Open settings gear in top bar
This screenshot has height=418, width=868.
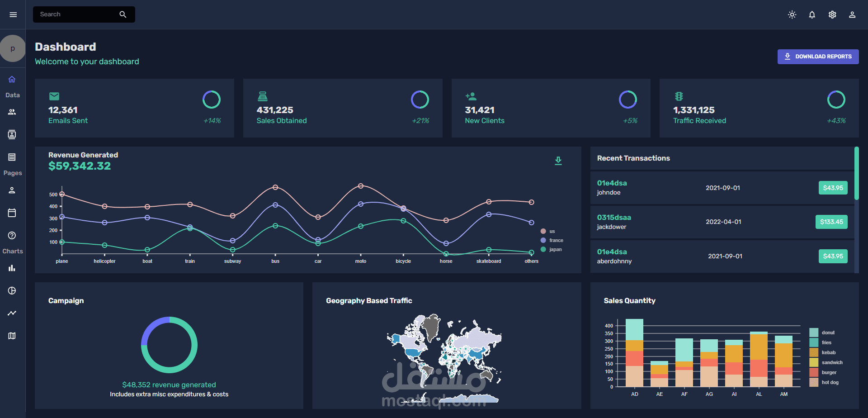[x=832, y=14]
